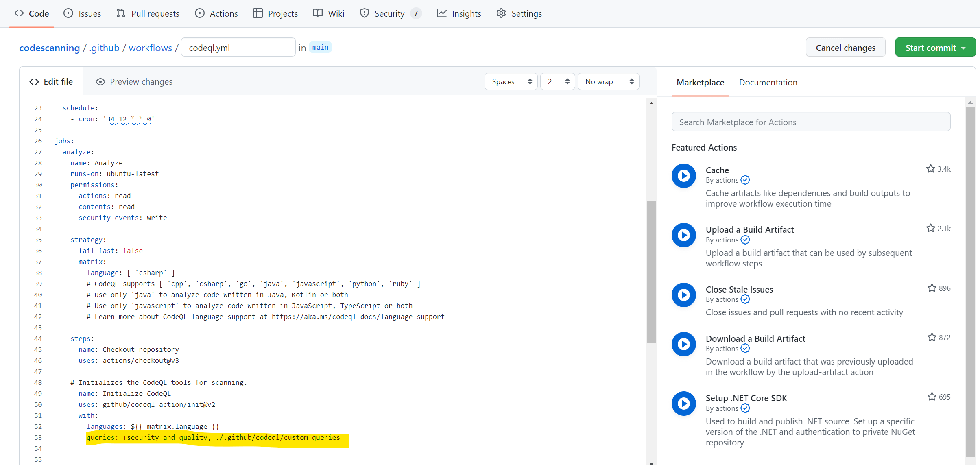Screen dimensions: 980x465
Task: Click the star icon beside 3.4k
Action: [x=930, y=168]
